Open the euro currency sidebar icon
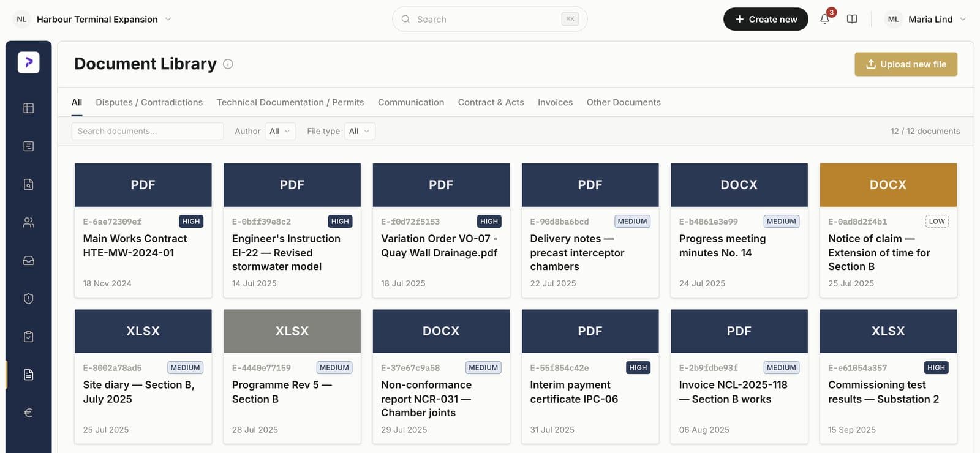 pos(29,413)
